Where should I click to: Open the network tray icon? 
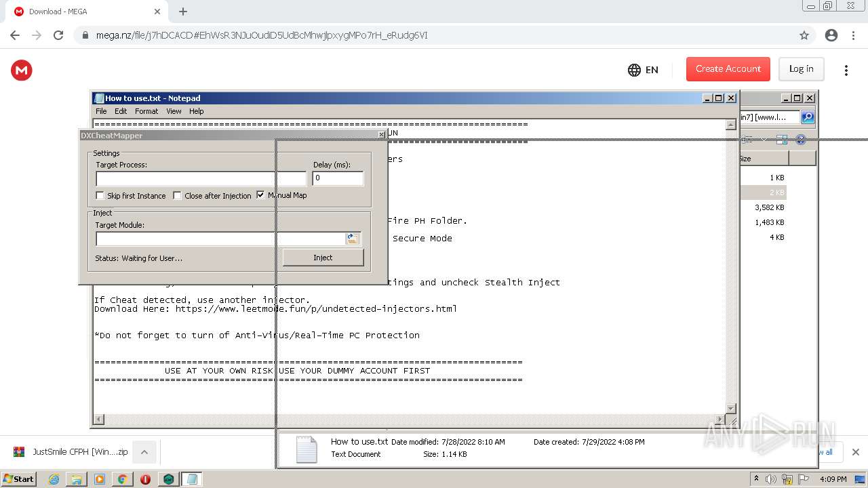(787, 479)
